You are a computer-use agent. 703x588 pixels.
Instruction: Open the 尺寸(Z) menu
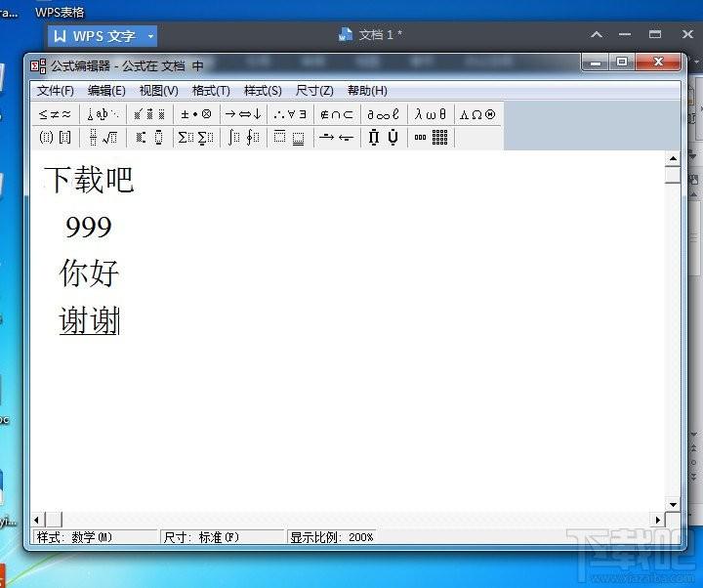[314, 91]
